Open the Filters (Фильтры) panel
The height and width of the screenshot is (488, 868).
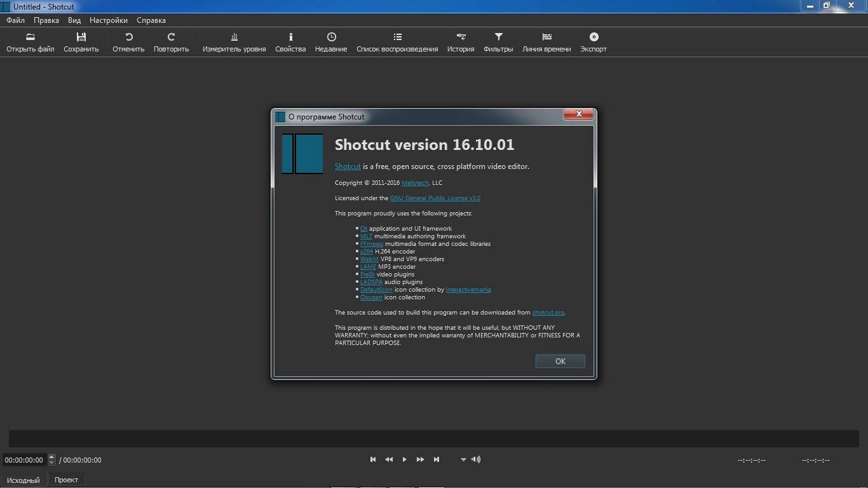(x=498, y=43)
